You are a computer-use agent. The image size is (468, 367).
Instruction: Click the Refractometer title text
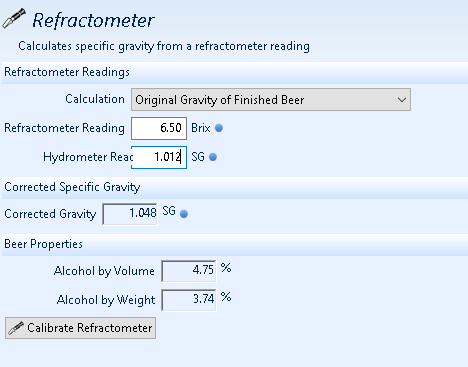point(93,20)
